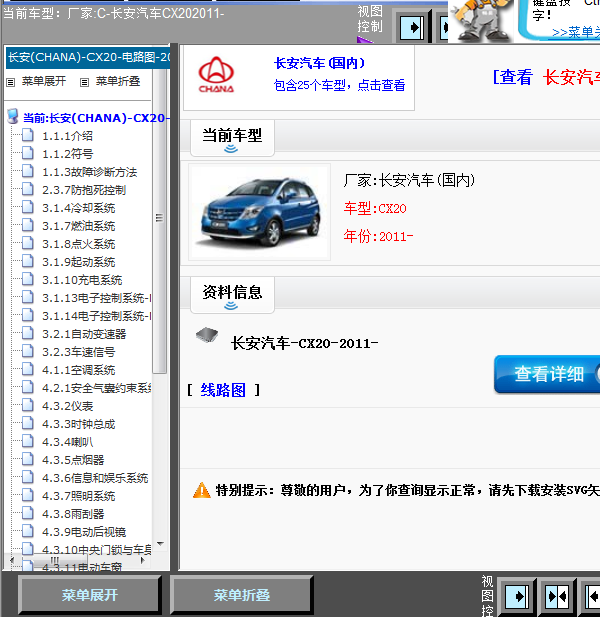Select the 资料信息 section tab
This screenshot has height=617, width=600.
point(232,295)
